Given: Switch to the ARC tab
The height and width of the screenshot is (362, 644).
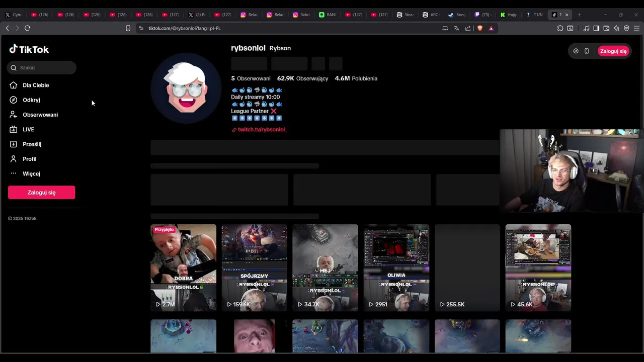Looking at the screenshot, I should pyautogui.click(x=431, y=15).
